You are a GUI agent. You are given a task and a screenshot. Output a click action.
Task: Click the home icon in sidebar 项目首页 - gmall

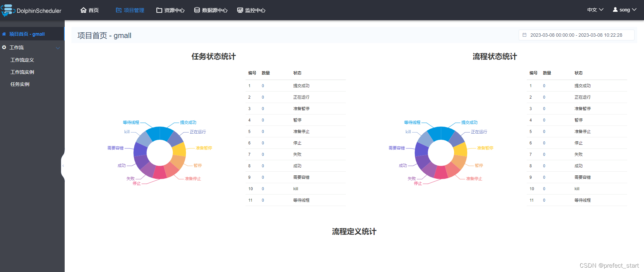click(x=4, y=34)
